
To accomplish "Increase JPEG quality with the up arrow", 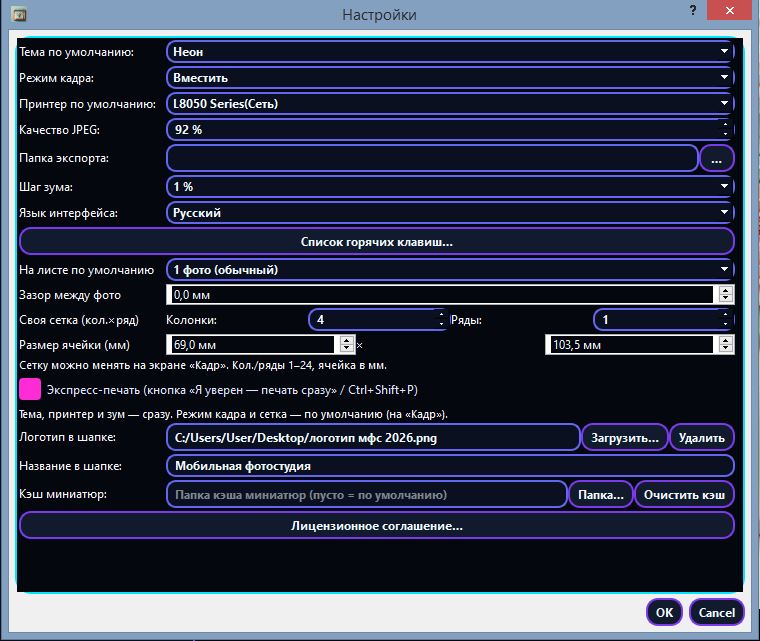I will pyautogui.click(x=725, y=125).
